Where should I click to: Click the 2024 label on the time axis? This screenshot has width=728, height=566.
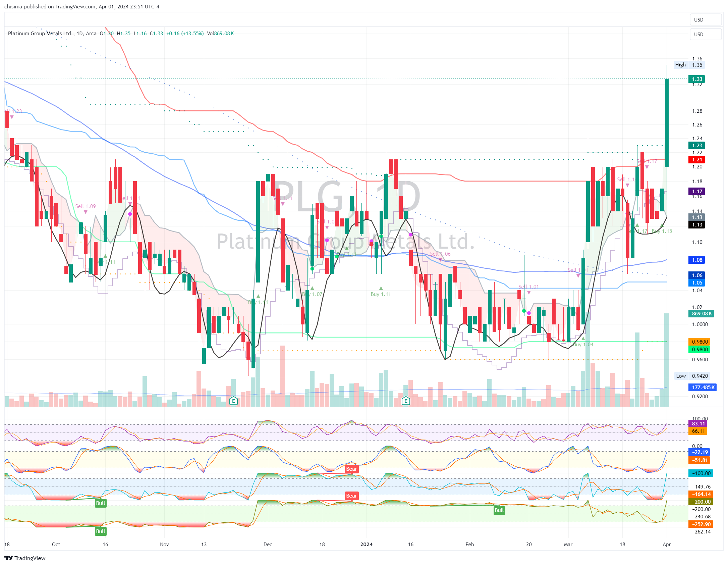coord(366,545)
